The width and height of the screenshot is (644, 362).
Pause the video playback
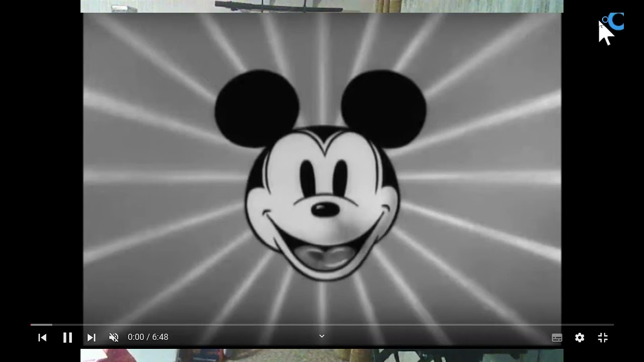click(x=67, y=337)
